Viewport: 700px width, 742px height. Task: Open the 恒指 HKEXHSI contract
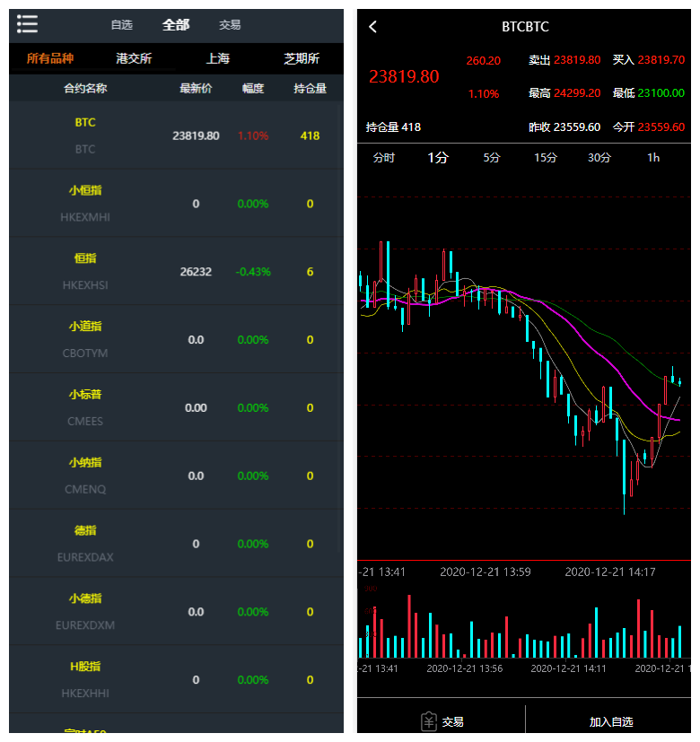(x=176, y=272)
